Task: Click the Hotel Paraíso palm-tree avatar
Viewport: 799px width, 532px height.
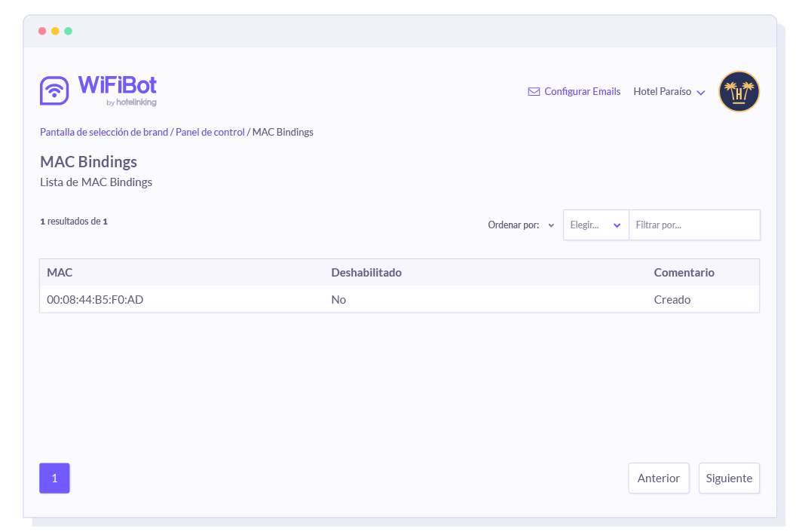Action: 739,91
